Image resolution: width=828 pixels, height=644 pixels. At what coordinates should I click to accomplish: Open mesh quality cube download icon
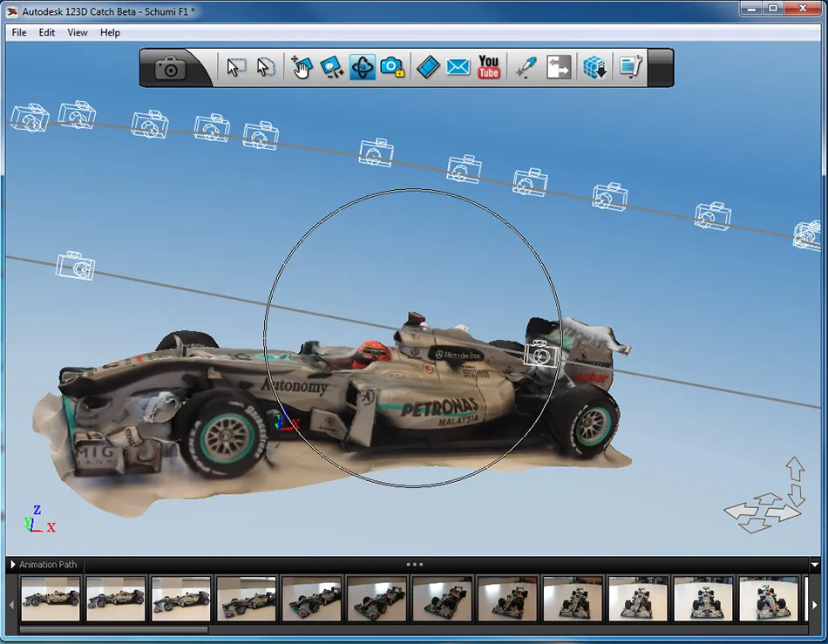594,68
